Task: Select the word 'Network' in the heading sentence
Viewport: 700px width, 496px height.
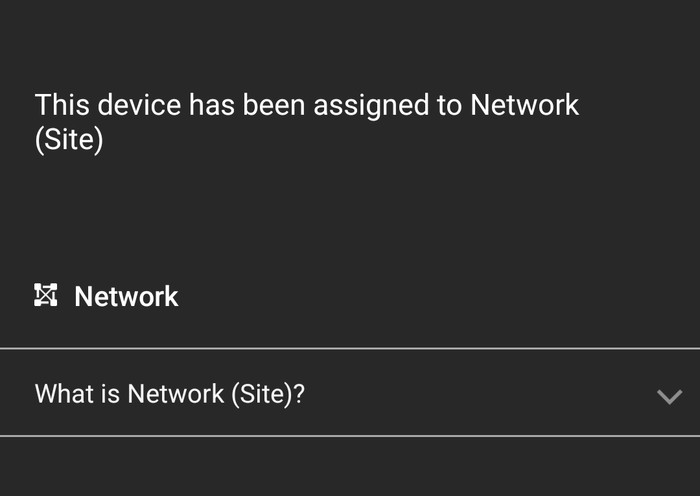Action: coord(525,105)
